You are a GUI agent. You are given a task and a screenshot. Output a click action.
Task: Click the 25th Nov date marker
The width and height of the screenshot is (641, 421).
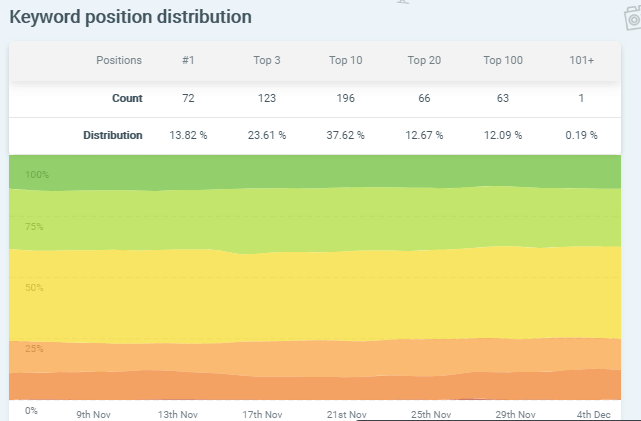[431, 414]
